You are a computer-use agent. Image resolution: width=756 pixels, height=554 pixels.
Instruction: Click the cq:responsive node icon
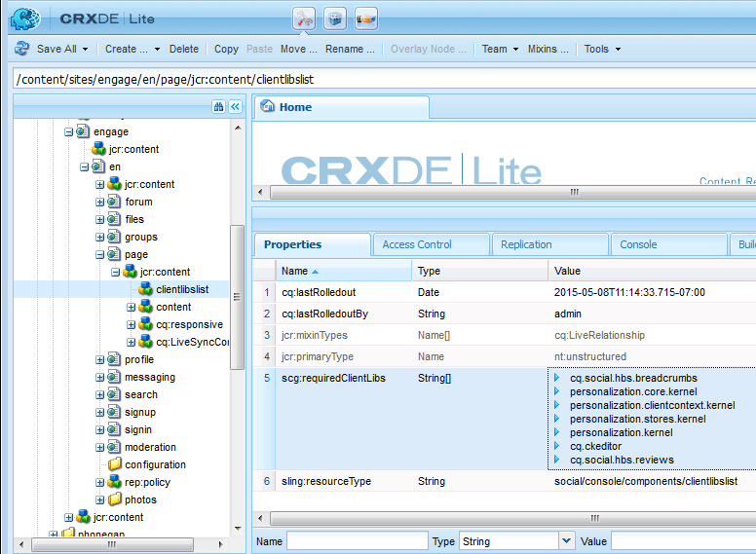pyautogui.click(x=145, y=324)
